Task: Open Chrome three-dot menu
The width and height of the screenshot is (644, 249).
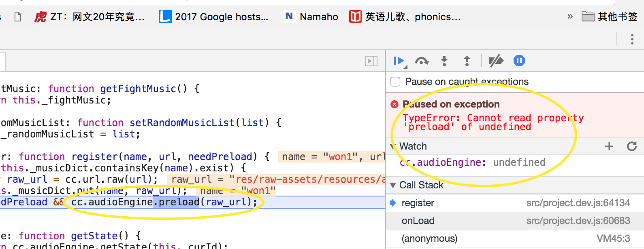Action: 632,39
